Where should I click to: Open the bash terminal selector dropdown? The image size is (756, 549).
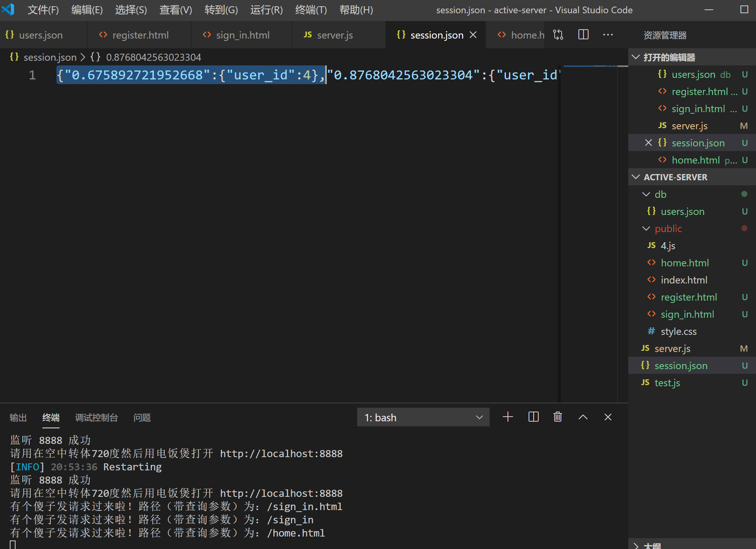pyautogui.click(x=423, y=417)
